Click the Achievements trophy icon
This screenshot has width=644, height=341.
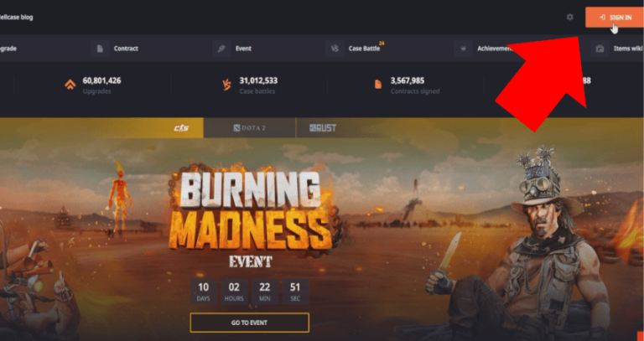pos(463,49)
